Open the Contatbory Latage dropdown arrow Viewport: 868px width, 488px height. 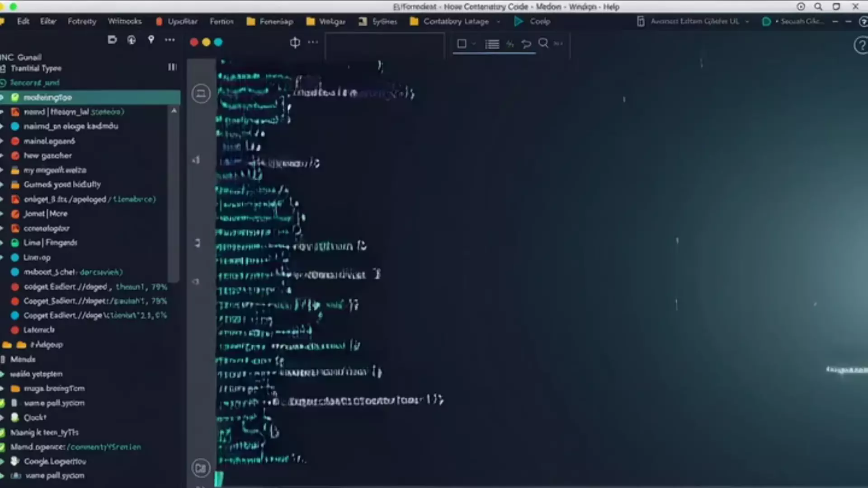(x=499, y=22)
